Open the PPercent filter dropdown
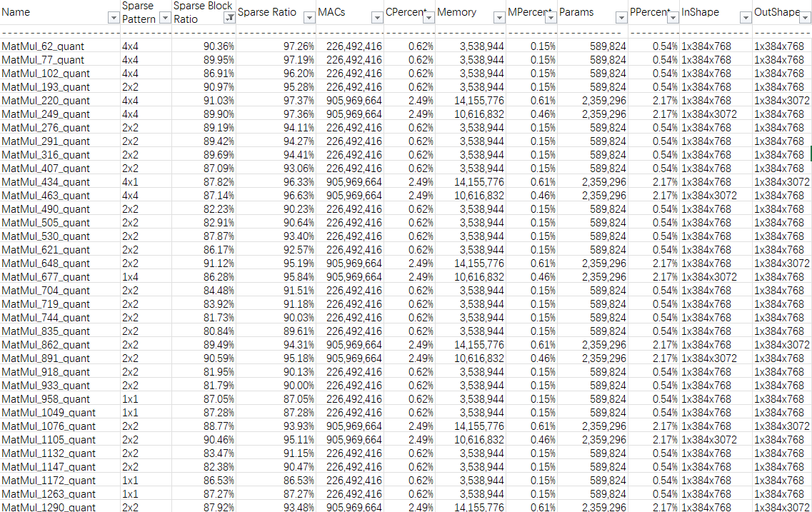Viewport: 812px width, 512px height. point(673,18)
